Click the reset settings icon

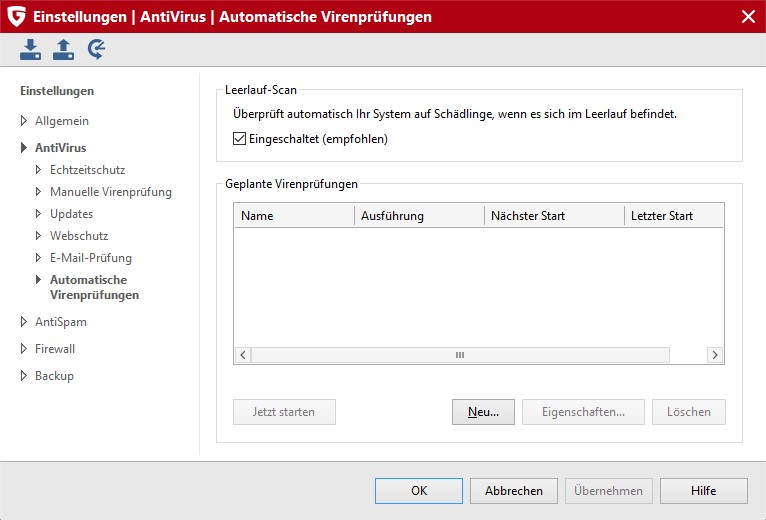(96, 49)
